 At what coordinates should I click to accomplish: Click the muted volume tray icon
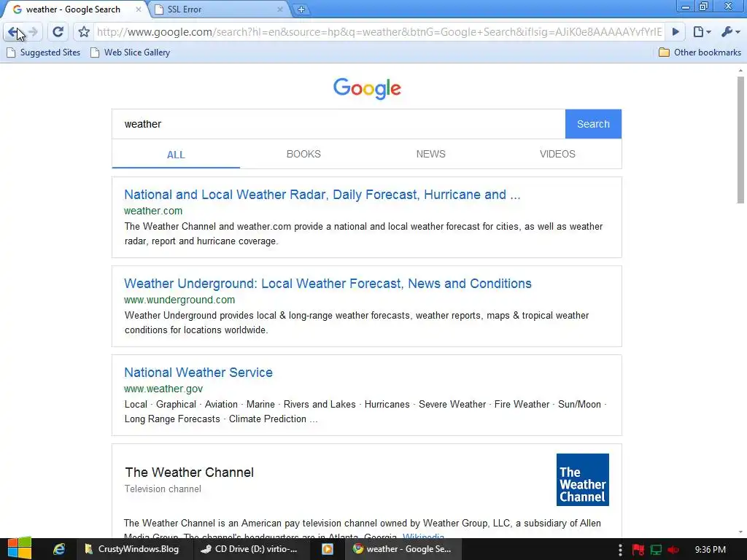click(x=673, y=550)
